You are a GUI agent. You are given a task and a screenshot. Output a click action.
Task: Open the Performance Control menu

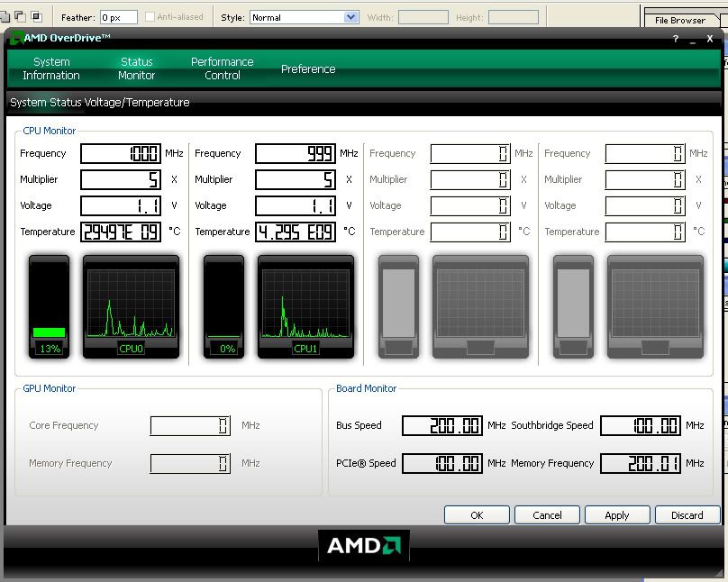pyautogui.click(x=223, y=68)
